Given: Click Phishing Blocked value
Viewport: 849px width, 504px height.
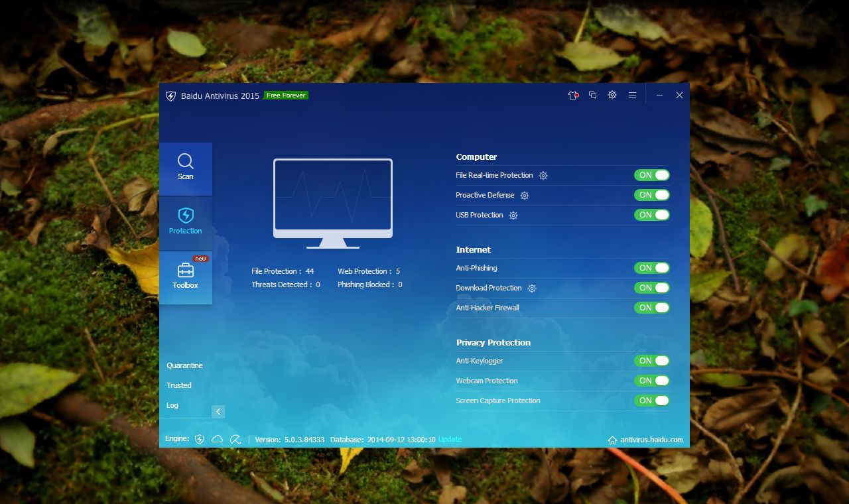Looking at the screenshot, I should click(x=400, y=284).
